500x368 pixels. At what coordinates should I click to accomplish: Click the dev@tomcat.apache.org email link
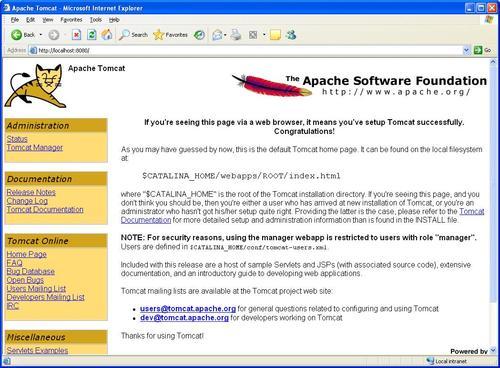coord(184,318)
